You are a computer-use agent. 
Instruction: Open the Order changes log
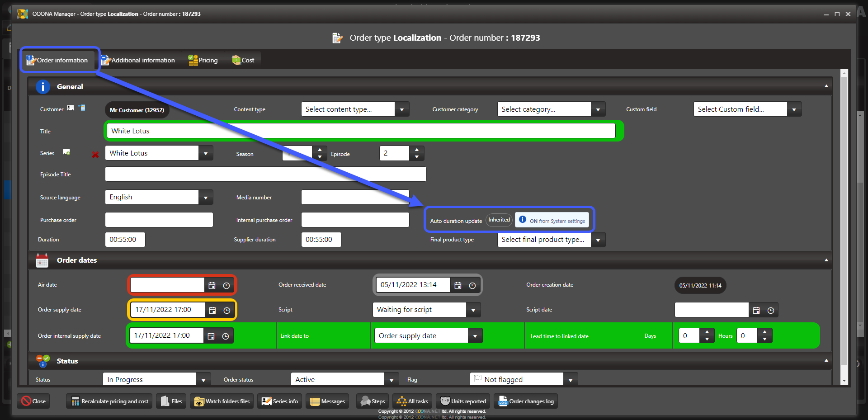click(526, 401)
